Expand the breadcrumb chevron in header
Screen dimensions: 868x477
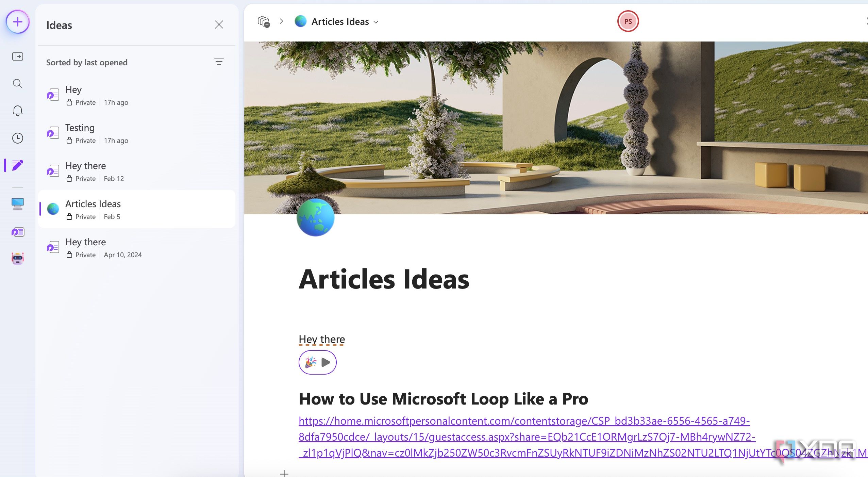tap(282, 21)
